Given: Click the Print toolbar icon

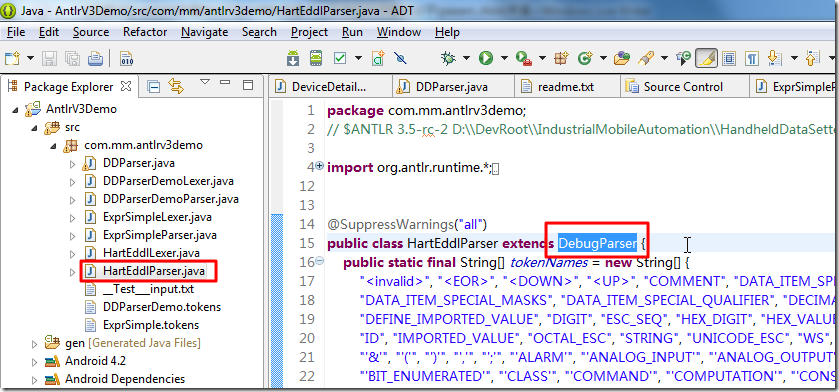Looking at the screenshot, I should pos(95,58).
